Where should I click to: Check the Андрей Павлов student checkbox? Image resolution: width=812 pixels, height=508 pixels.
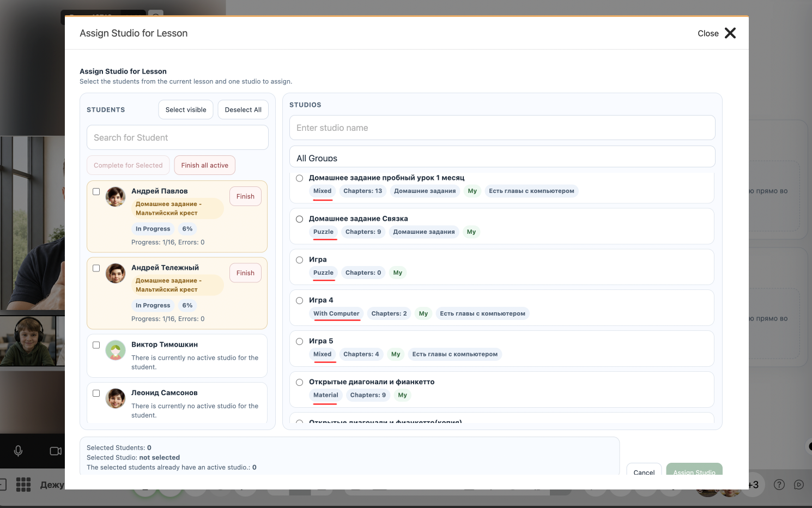(x=96, y=191)
